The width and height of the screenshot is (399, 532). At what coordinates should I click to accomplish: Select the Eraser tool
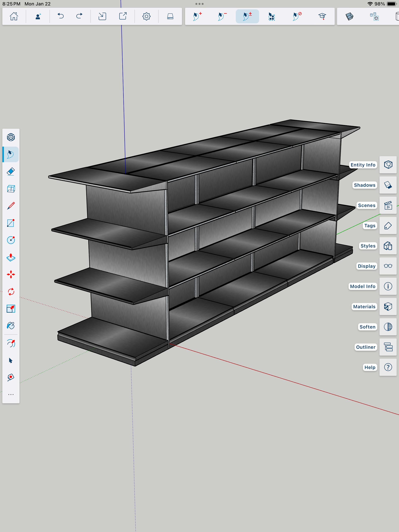pyautogui.click(x=11, y=171)
